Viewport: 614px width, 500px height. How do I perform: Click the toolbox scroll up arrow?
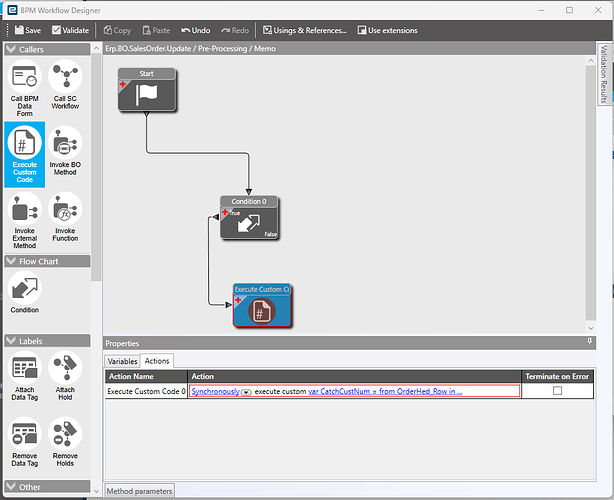pyautogui.click(x=96, y=48)
